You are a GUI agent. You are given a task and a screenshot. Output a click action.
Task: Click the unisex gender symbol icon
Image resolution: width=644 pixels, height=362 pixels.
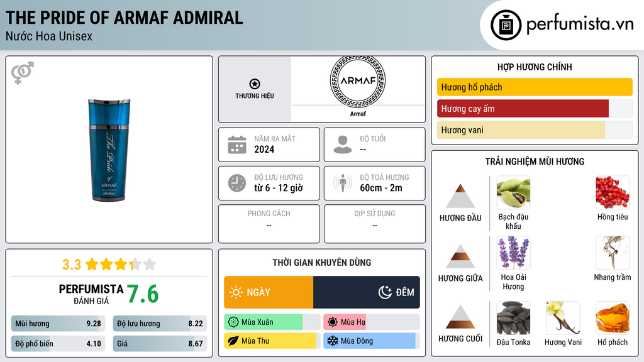point(22,74)
